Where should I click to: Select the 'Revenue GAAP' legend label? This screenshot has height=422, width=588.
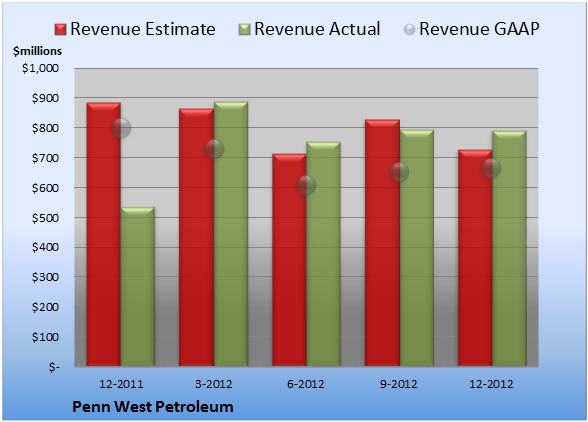[479, 29]
